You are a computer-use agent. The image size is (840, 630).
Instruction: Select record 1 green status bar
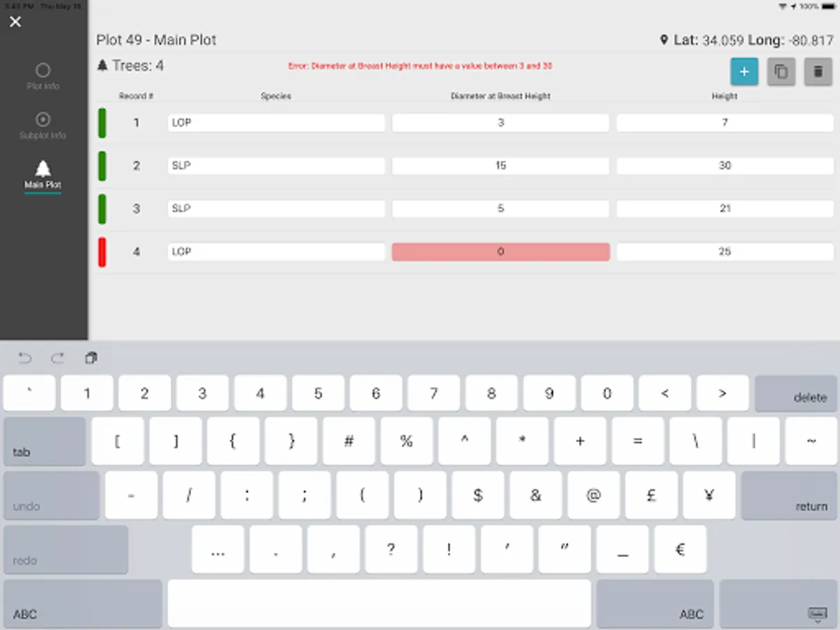point(102,122)
